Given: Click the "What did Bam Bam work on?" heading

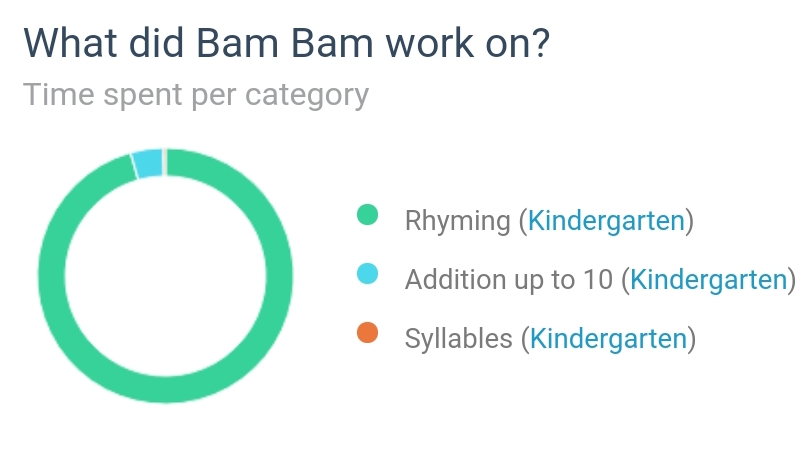Looking at the screenshot, I should click(286, 45).
